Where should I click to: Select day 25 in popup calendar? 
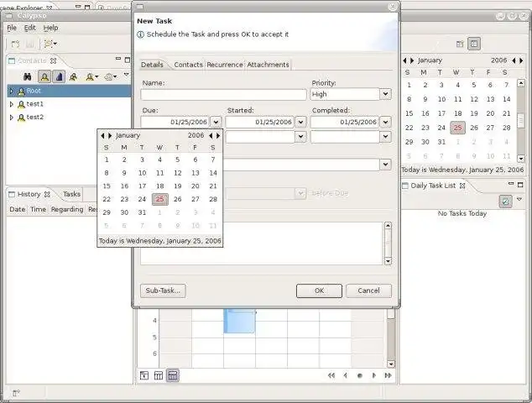(159, 199)
